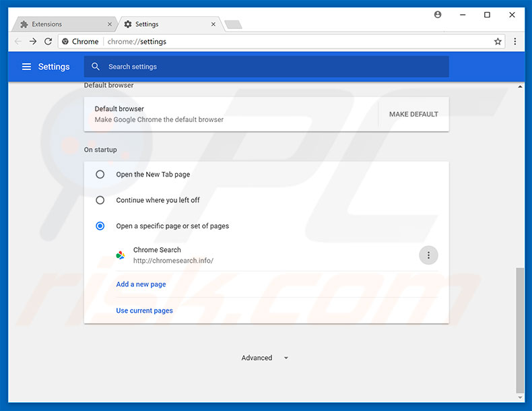The height and width of the screenshot is (411, 532).
Task: Bookmark this page with the star icon
Action: (x=498, y=41)
